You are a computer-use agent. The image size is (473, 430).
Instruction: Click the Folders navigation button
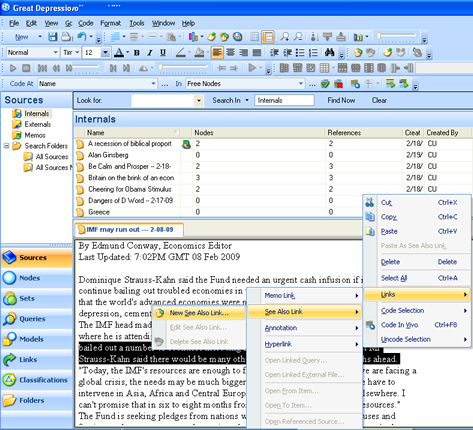tap(37, 400)
